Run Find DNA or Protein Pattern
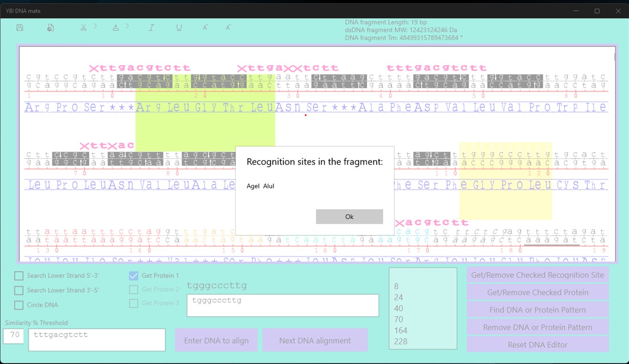This screenshot has width=629, height=364. pos(537,309)
